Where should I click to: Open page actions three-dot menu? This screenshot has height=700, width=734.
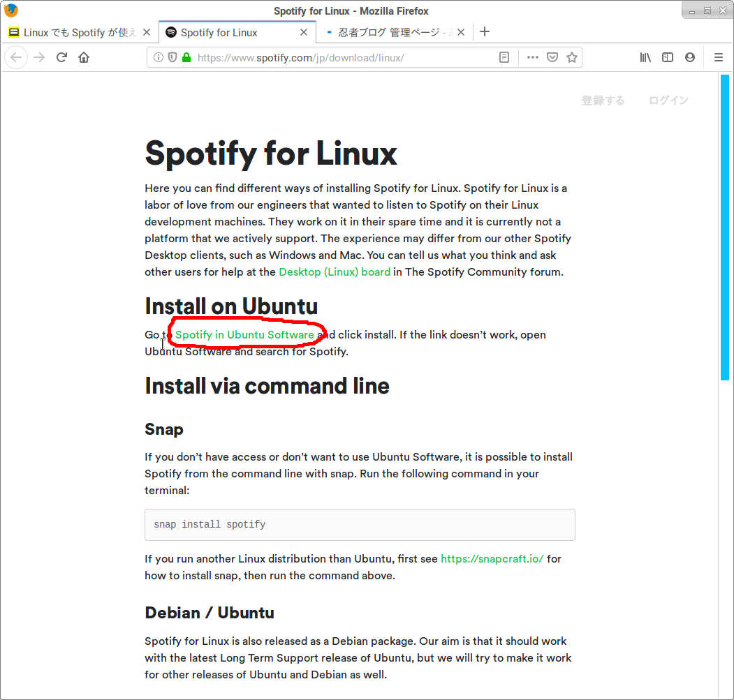[x=533, y=57]
